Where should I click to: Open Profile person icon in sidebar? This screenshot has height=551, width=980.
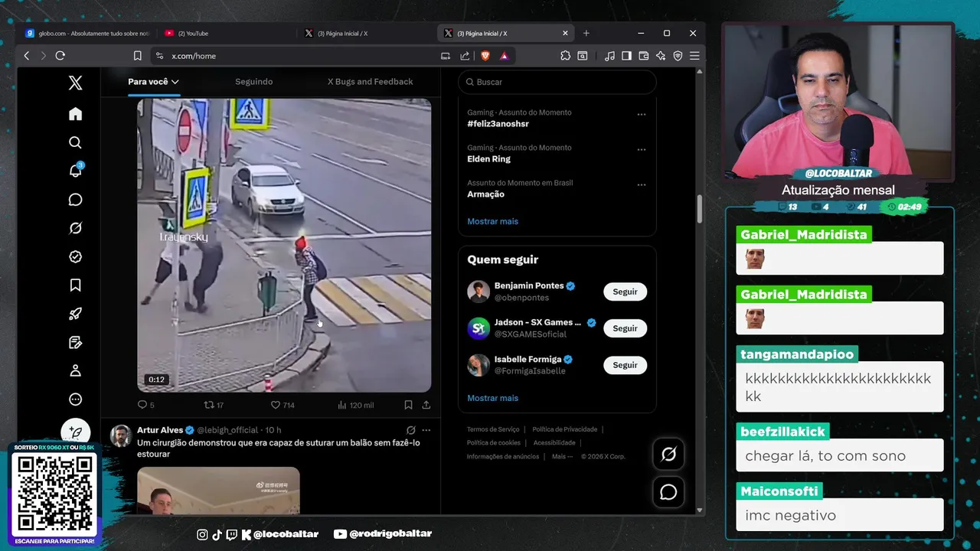75,370
